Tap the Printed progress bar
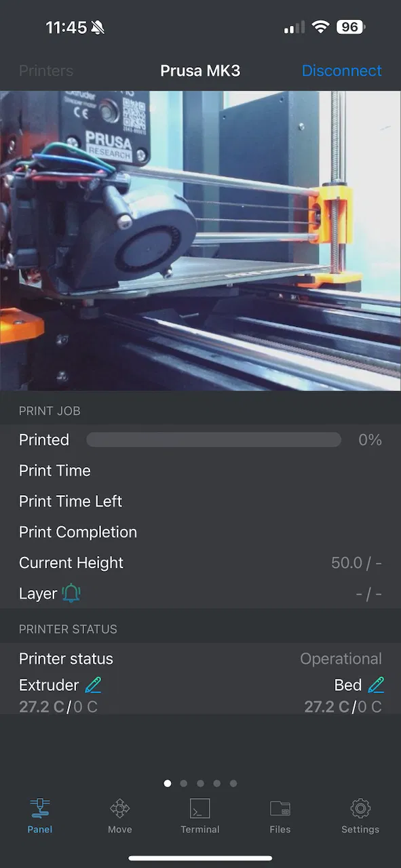 coord(214,440)
